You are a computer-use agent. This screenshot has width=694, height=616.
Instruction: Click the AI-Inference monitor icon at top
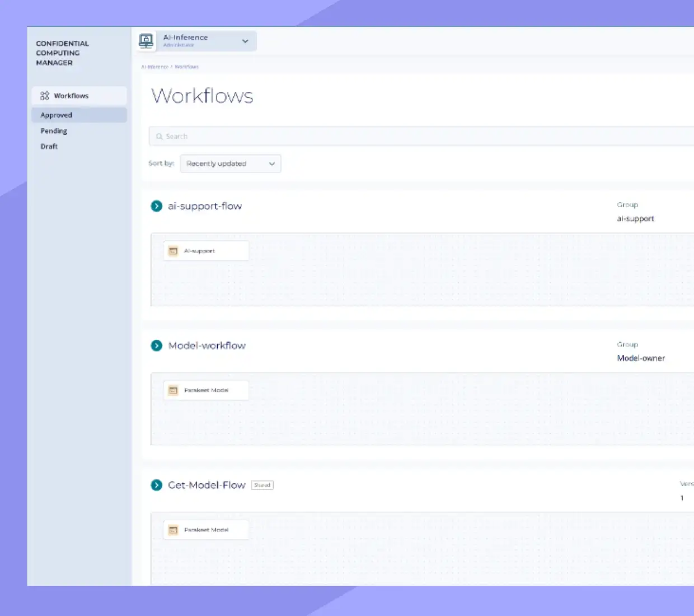point(146,40)
